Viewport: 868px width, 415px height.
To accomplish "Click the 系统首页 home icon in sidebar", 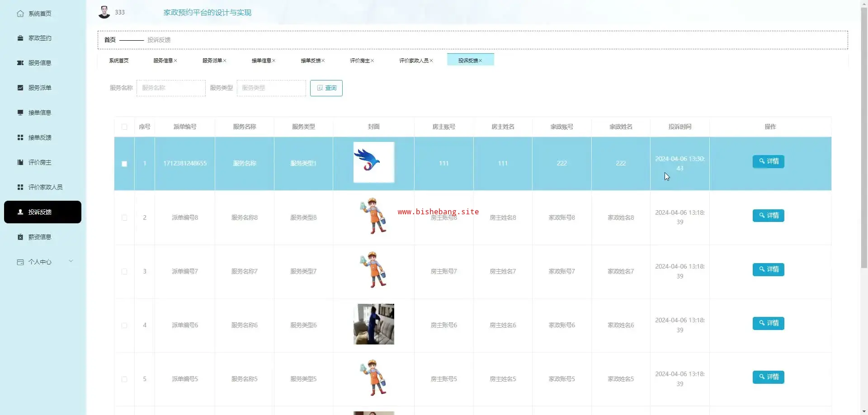I will click(20, 14).
